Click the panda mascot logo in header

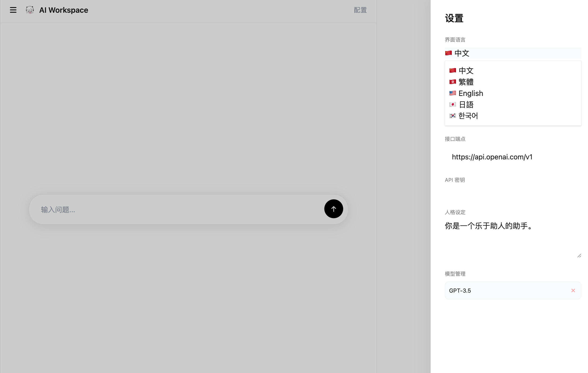(29, 10)
